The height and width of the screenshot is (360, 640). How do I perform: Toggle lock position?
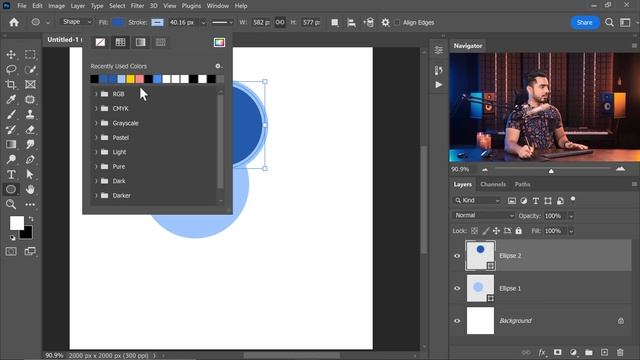pos(496,231)
